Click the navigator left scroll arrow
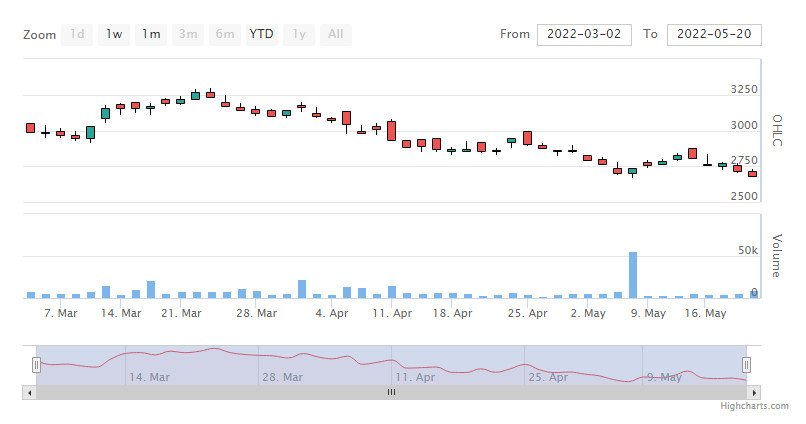806x424 pixels. 29,393
